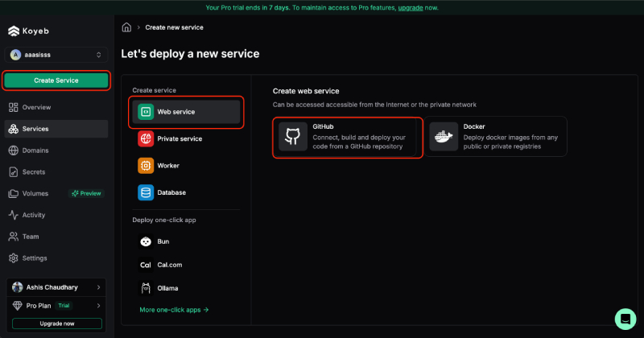Open the Overview menu item
This screenshot has height=338, width=644.
click(56, 107)
